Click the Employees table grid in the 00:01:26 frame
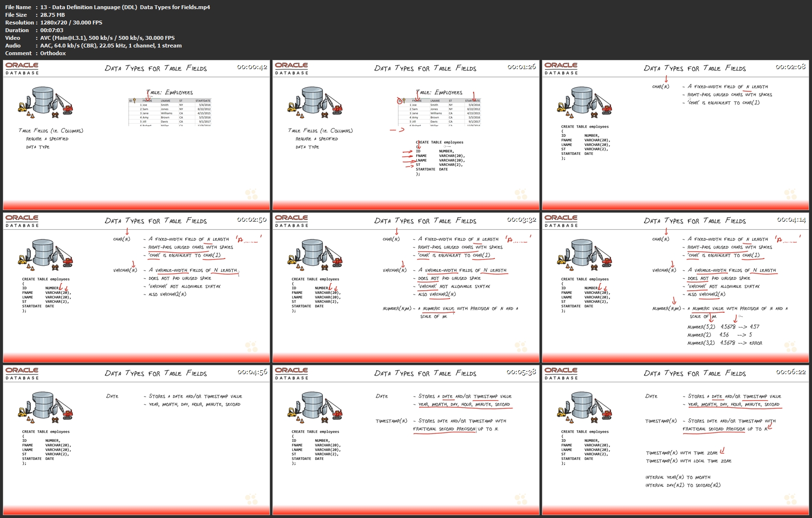 439,112
